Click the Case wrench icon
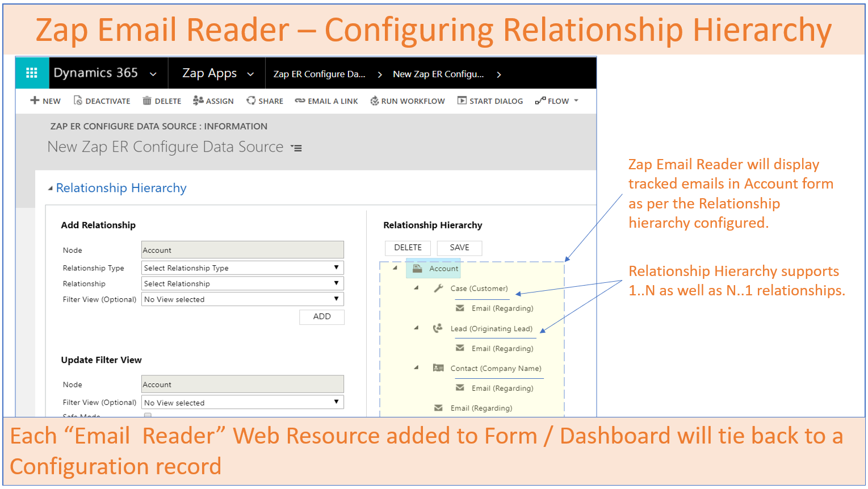This screenshot has height=489, width=868. pos(438,288)
